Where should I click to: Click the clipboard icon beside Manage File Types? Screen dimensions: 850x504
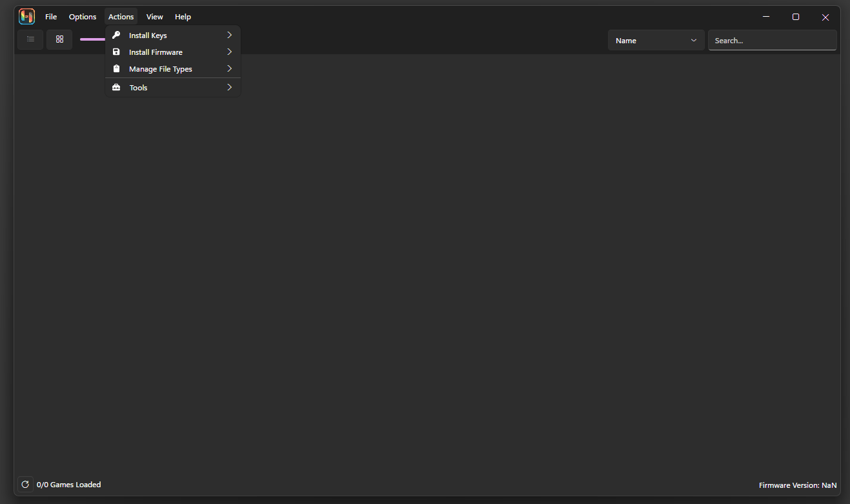click(x=116, y=68)
